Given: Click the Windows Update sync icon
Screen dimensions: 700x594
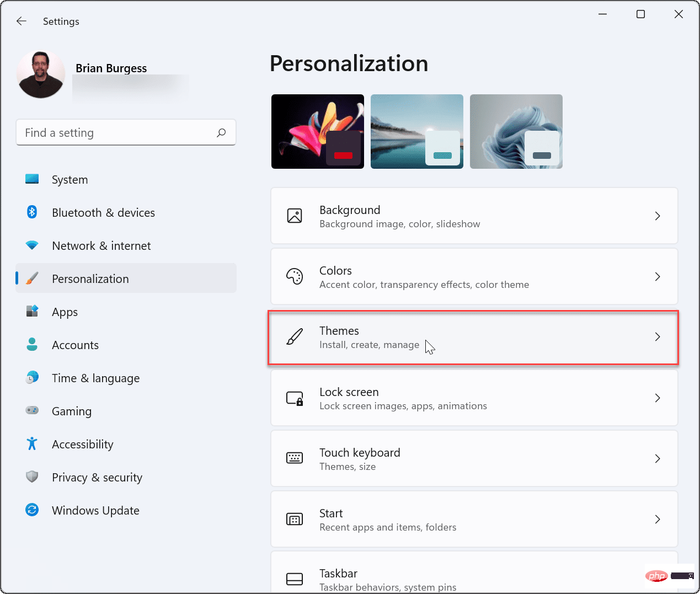Looking at the screenshot, I should tap(32, 510).
